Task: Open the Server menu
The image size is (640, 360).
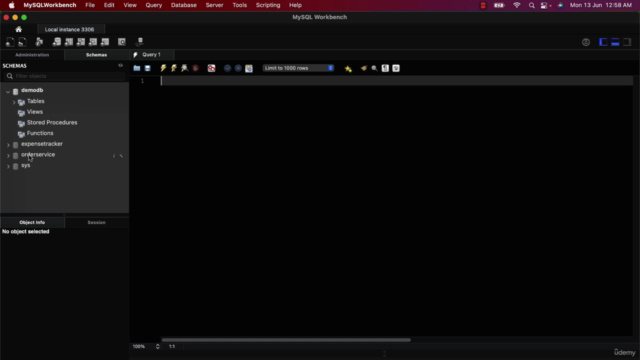Action: coord(214,5)
